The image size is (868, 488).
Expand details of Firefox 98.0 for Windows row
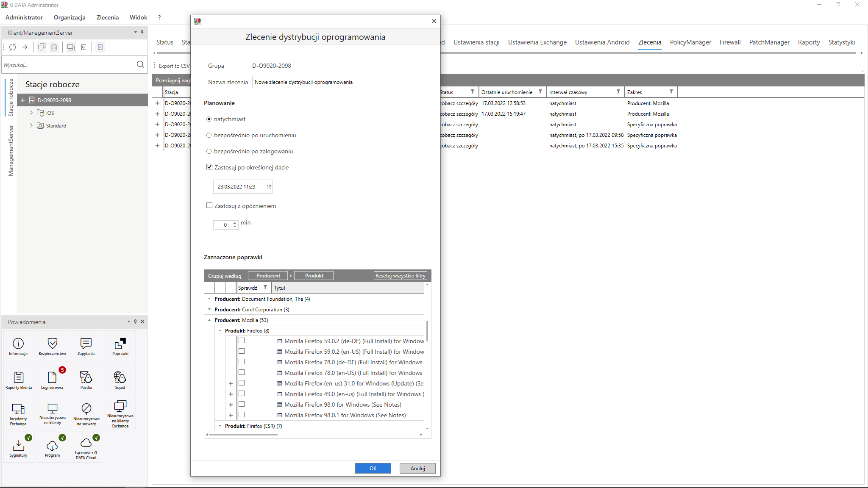231,405
